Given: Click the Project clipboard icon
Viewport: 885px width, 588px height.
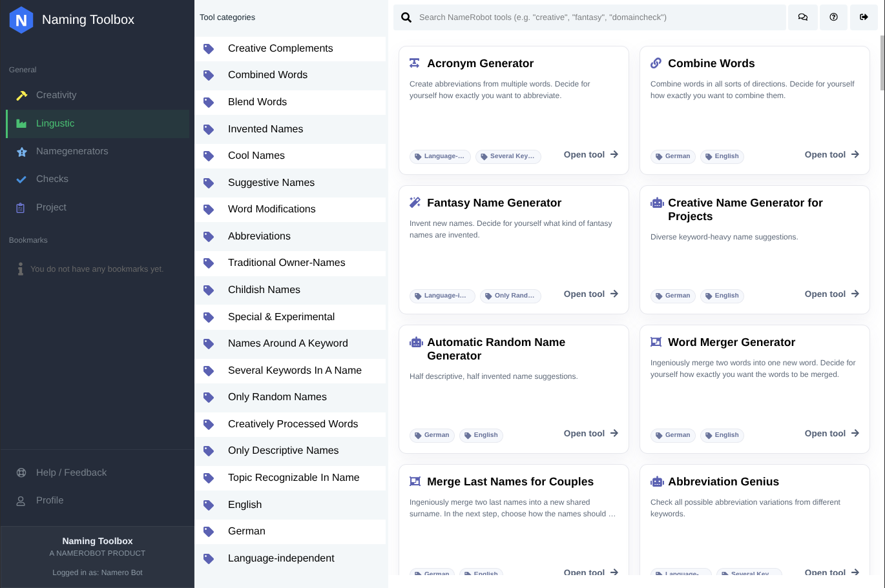Looking at the screenshot, I should [x=21, y=208].
